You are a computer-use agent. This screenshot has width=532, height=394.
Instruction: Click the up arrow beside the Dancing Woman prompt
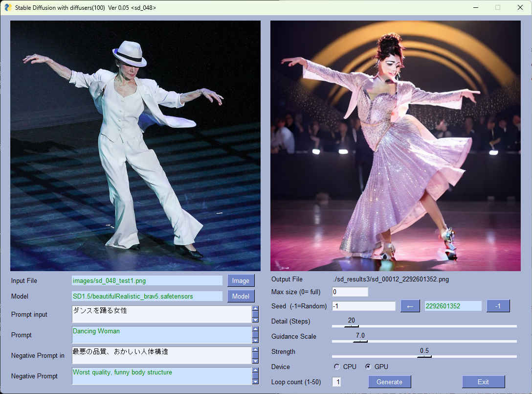(255, 329)
